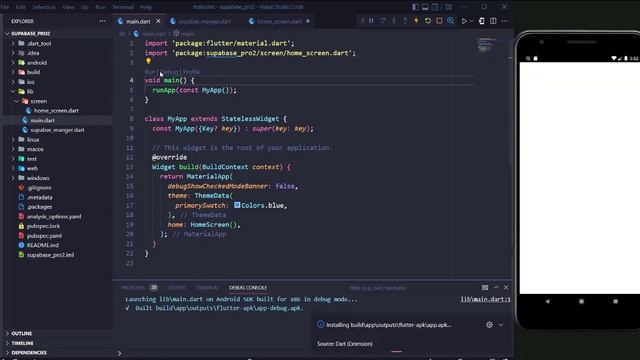Click Run code lens above main

pyautogui.click(x=150, y=72)
